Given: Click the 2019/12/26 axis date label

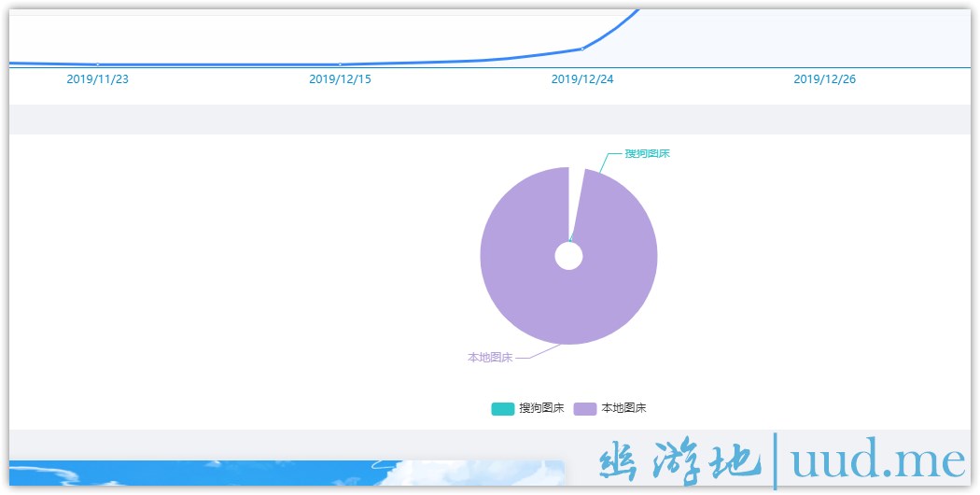Looking at the screenshot, I should [x=824, y=79].
